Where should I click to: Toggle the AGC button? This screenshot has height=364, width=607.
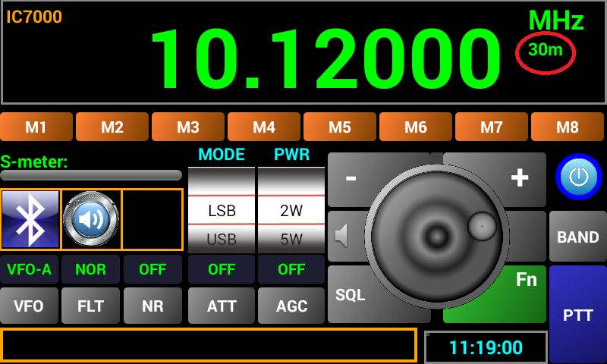pyautogui.click(x=291, y=306)
